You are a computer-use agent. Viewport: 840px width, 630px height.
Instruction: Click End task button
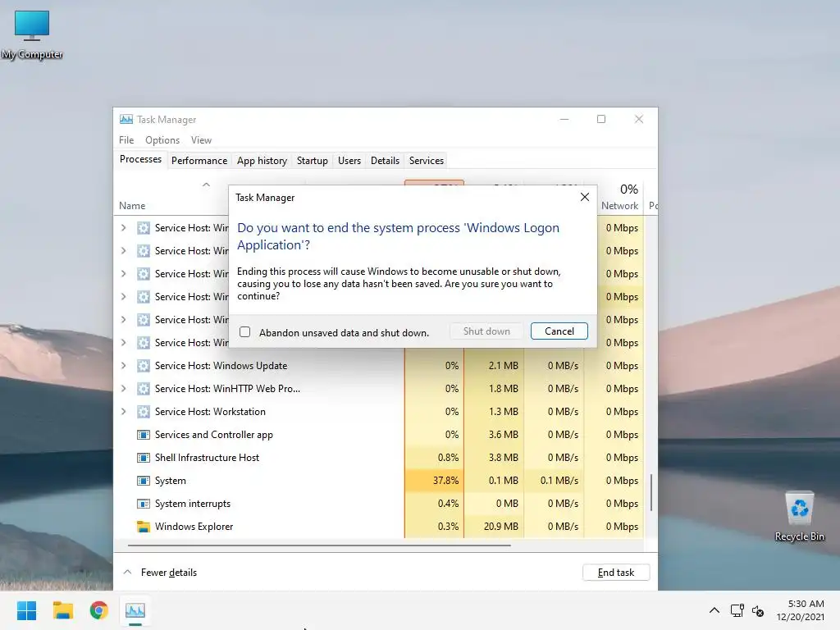pyautogui.click(x=615, y=572)
